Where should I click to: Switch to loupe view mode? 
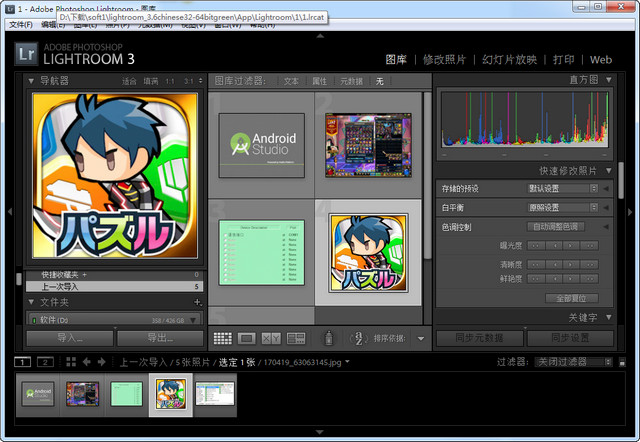[x=247, y=338]
